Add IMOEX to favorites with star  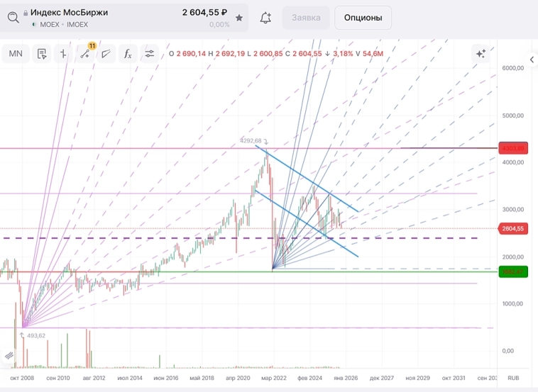(x=239, y=18)
